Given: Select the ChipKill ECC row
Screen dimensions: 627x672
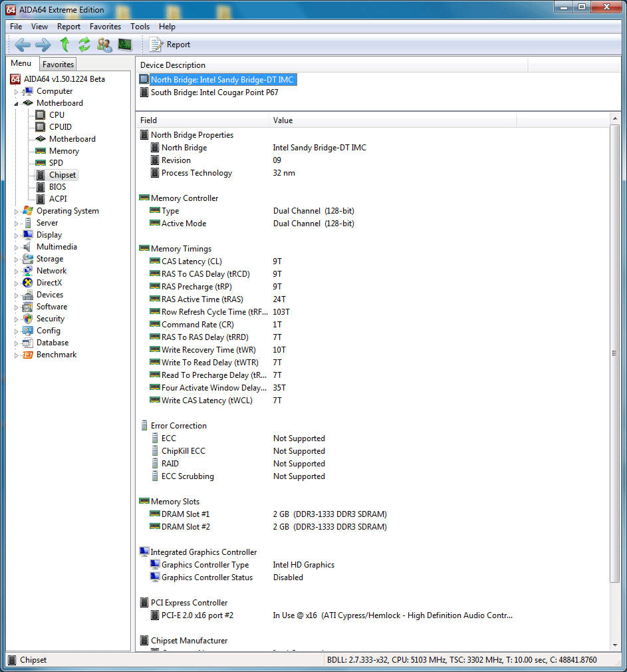Looking at the screenshot, I should [372, 451].
